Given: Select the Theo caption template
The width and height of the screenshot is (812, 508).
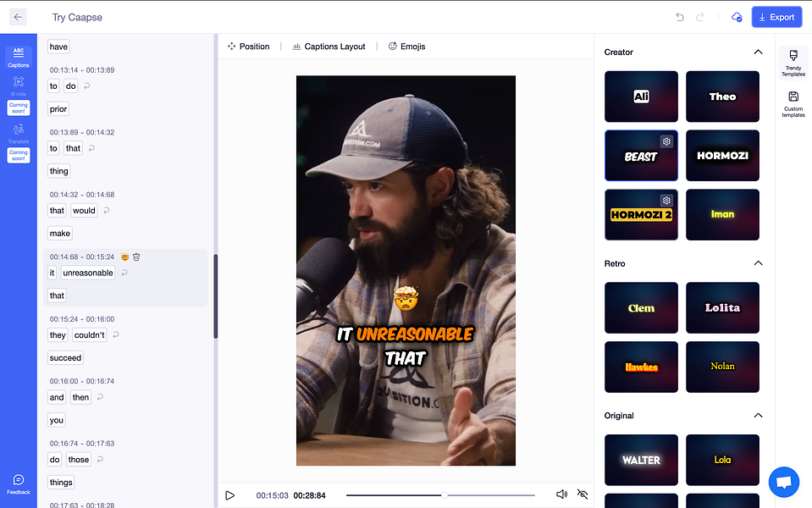Looking at the screenshot, I should (x=722, y=97).
